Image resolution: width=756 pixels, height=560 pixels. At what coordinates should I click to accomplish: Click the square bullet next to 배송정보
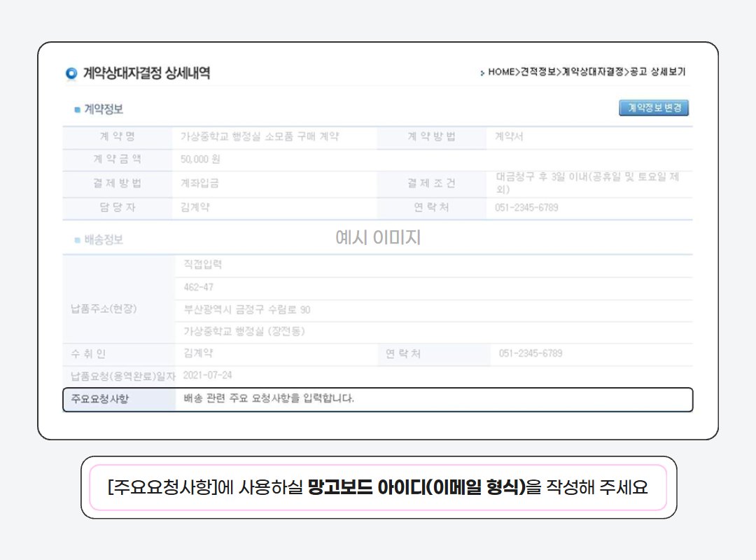pyautogui.click(x=77, y=240)
